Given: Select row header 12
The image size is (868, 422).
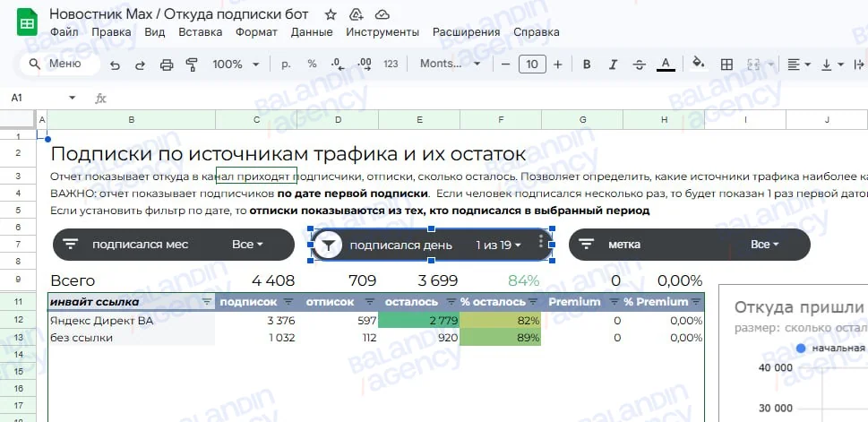Looking at the screenshot, I should coord(18,321).
